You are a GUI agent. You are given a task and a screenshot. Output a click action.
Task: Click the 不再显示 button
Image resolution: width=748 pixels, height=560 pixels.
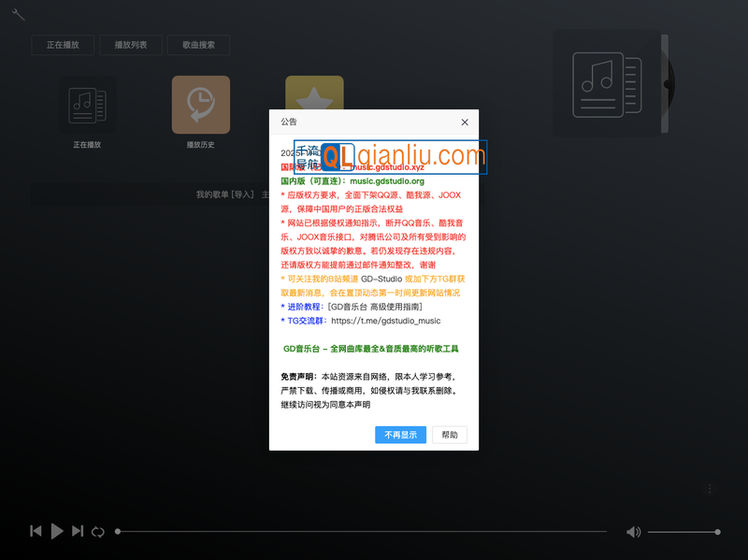point(400,435)
